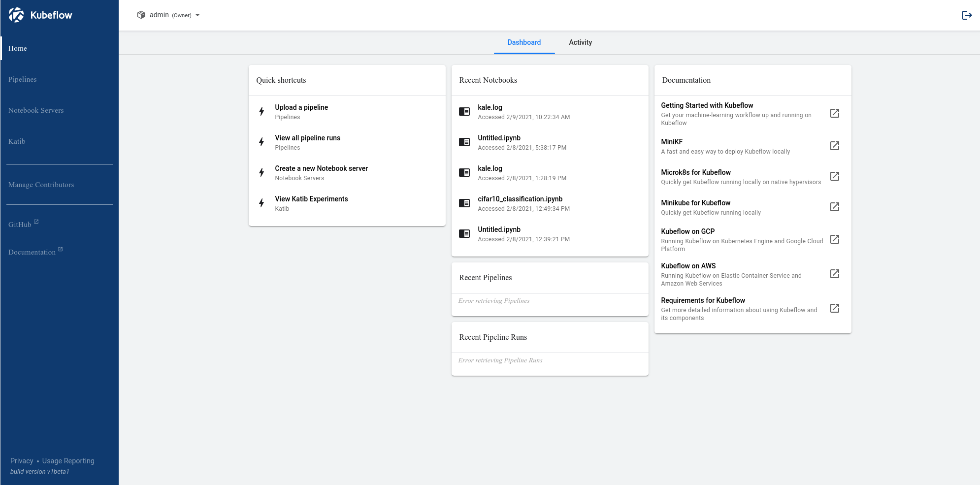This screenshot has width=980, height=485.
Task: Click the notebook icon next to cifar10_classification.ipynb
Action: (x=464, y=203)
